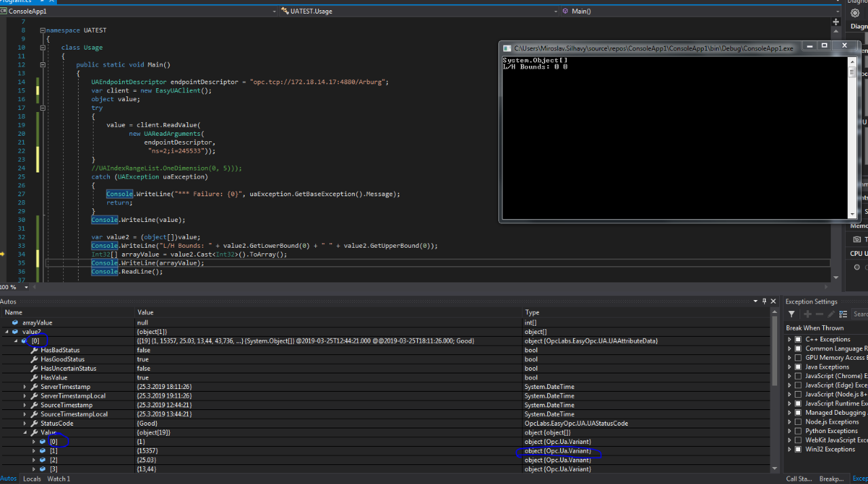Select the Autos tab
The width and height of the screenshot is (868, 484).
click(8, 479)
